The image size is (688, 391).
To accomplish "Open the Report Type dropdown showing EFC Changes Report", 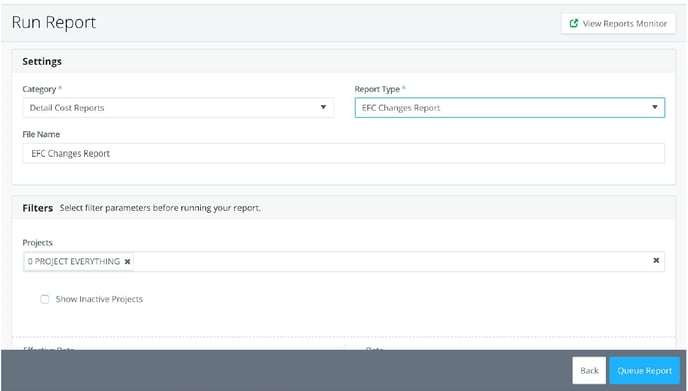I will click(510, 108).
